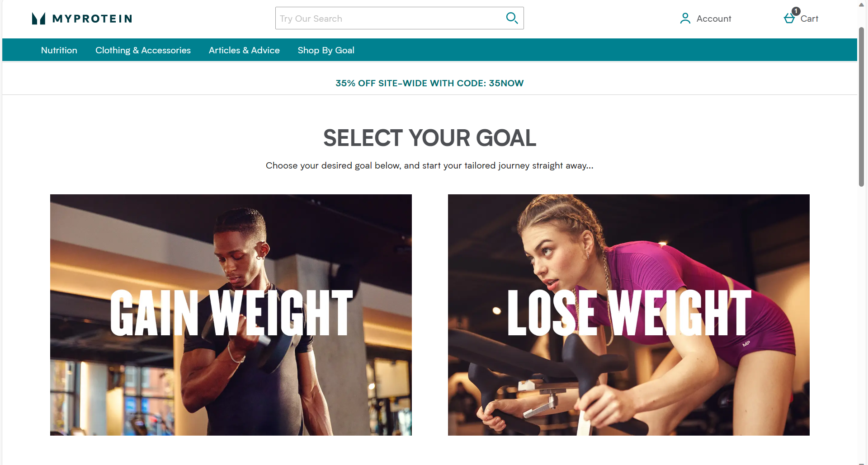The image size is (868, 465).
Task: Click the Account person icon
Action: [x=685, y=19]
